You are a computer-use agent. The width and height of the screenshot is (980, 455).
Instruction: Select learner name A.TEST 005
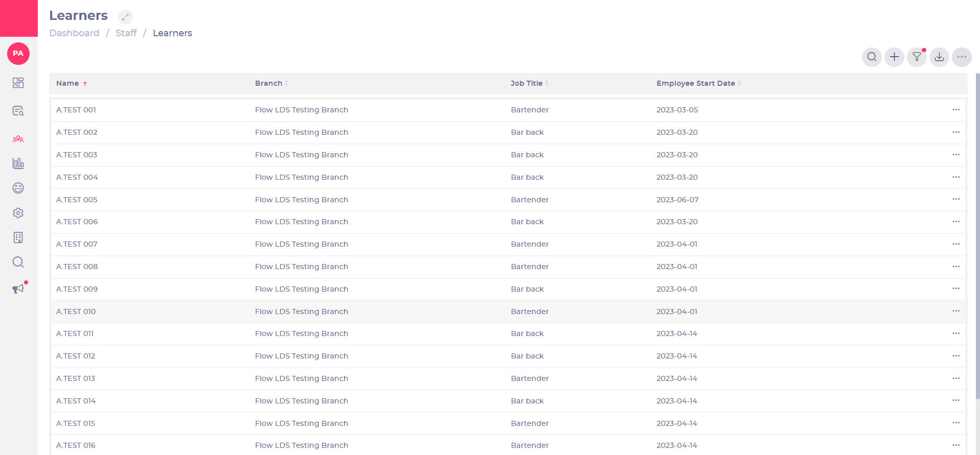click(77, 200)
